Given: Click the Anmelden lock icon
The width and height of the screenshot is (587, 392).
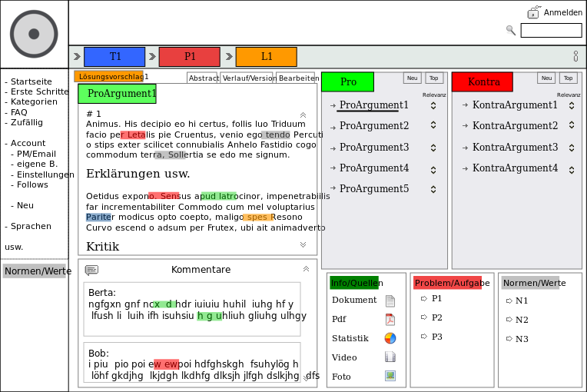Looking at the screenshot, I should [x=534, y=12].
